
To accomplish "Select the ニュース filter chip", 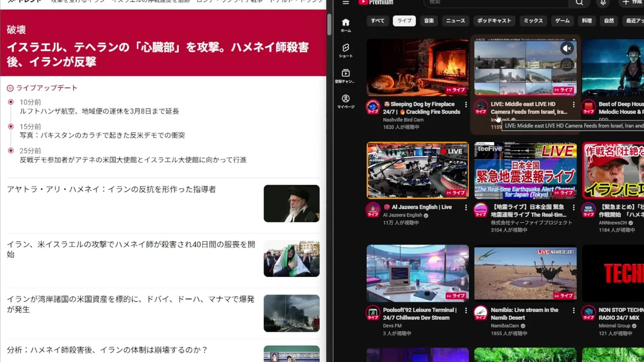I will [456, 21].
